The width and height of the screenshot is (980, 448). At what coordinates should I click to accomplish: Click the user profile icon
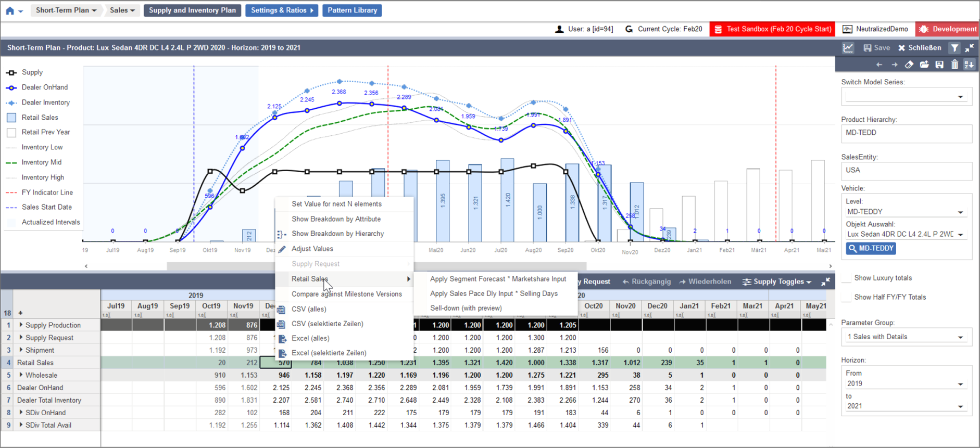pyautogui.click(x=559, y=29)
